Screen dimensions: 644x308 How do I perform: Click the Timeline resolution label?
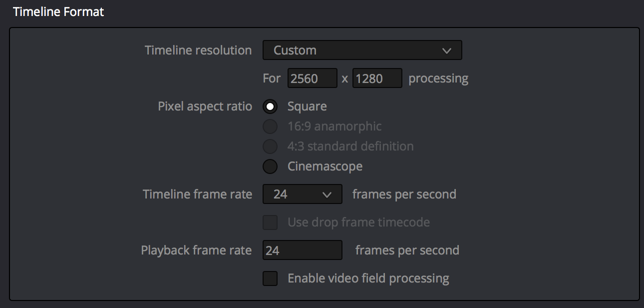(x=198, y=50)
